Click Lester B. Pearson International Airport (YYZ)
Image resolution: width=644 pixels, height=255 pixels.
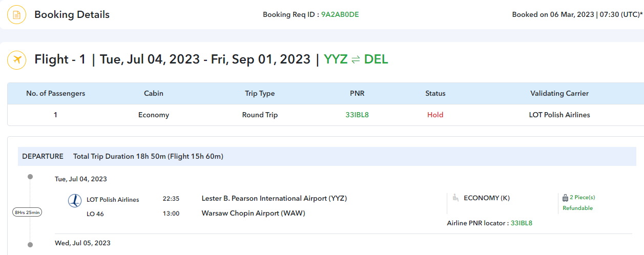274,199
